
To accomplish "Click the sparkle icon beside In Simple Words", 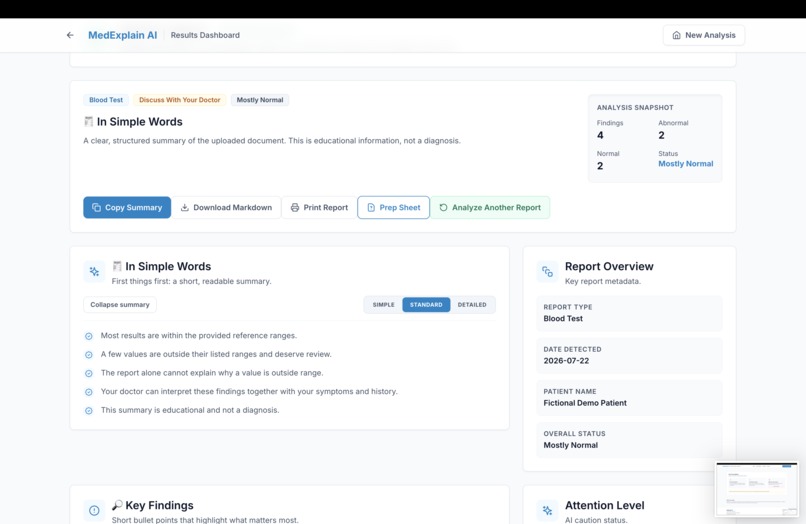I will [x=94, y=271].
